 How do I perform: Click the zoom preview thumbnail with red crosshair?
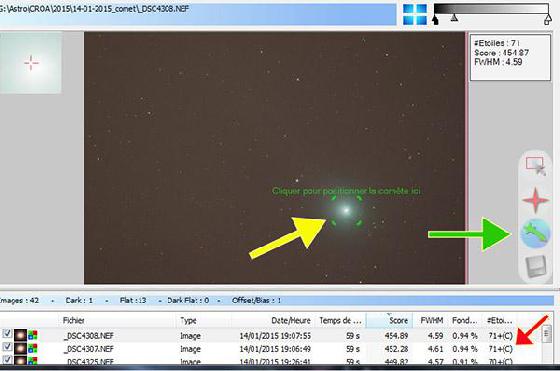point(31,63)
